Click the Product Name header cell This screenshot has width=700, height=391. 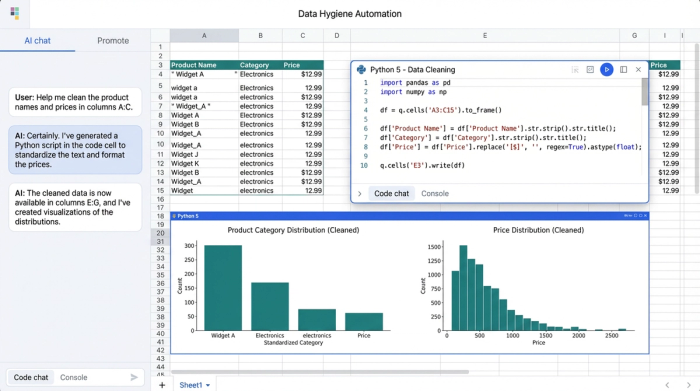click(204, 65)
